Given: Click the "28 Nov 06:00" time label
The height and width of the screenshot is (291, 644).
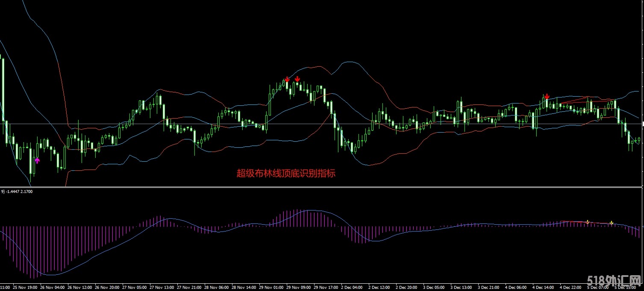Looking at the screenshot, I should 217,288.
